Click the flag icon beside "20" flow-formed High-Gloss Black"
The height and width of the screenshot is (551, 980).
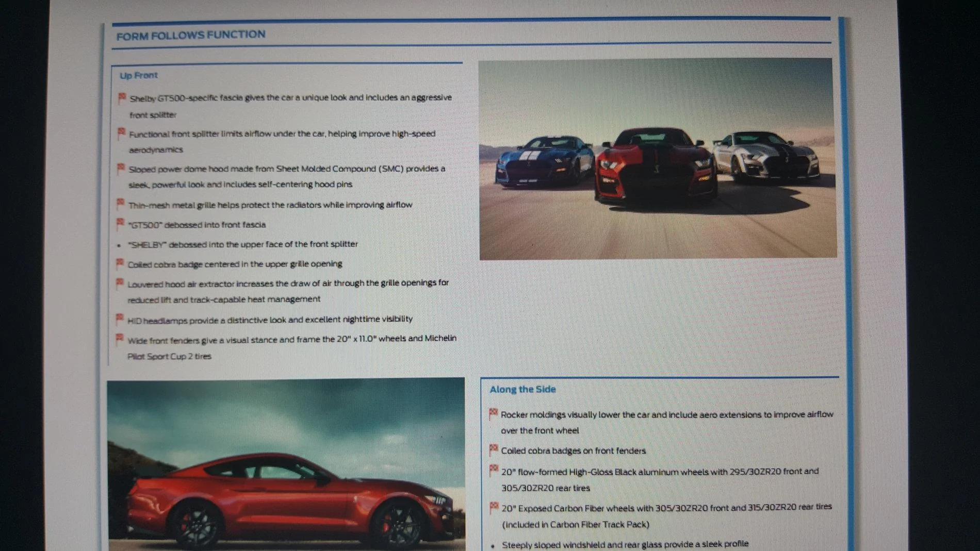click(494, 470)
